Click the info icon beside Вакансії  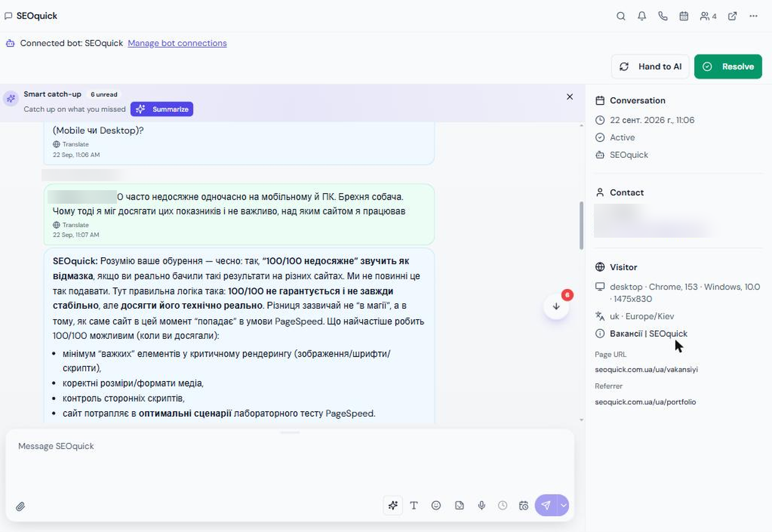tap(600, 334)
